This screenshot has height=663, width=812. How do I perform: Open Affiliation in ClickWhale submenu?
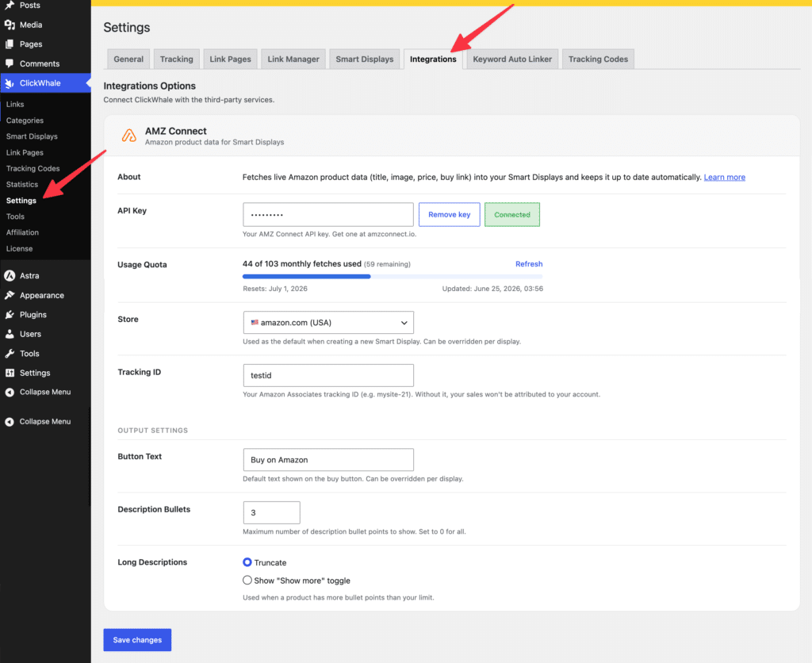coord(23,232)
